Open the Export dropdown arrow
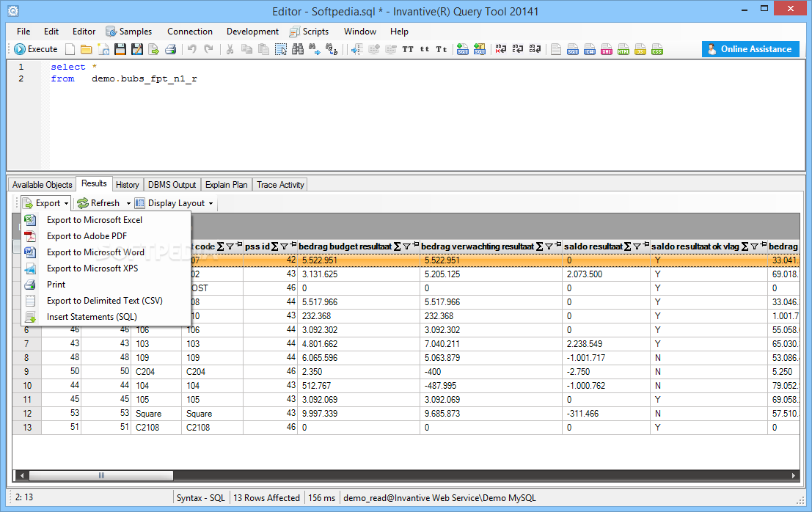 click(x=66, y=203)
